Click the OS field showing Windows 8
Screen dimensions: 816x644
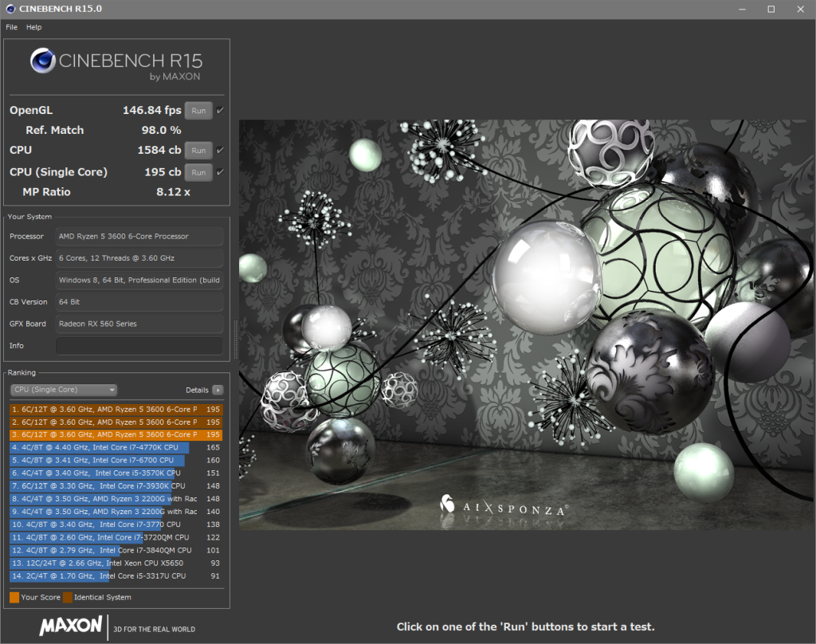139,280
